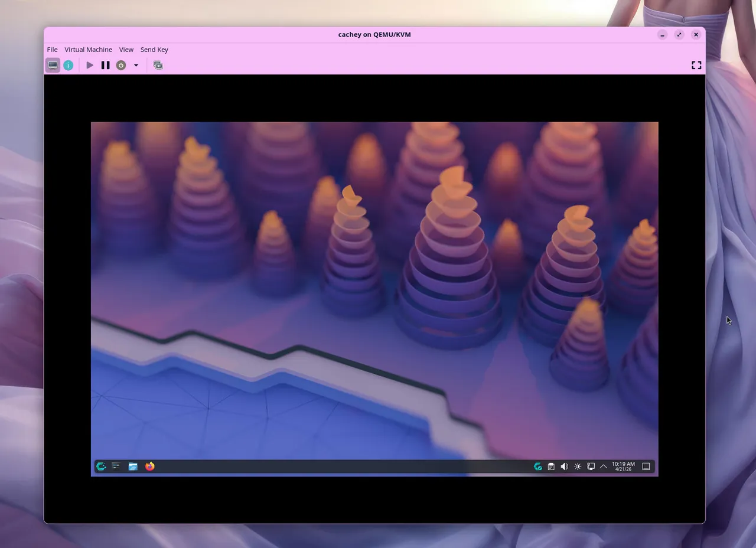The height and width of the screenshot is (548, 756).
Task: Show virtual hardware details info icon
Action: click(x=69, y=65)
